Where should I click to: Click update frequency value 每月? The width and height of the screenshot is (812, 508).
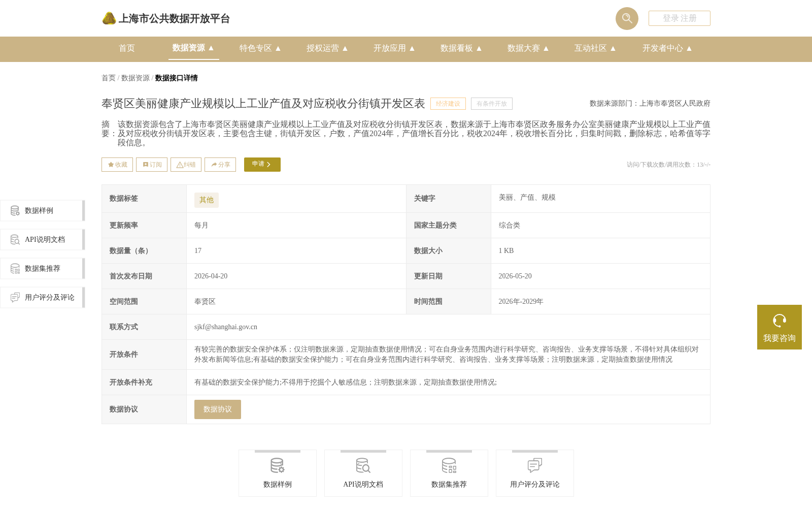tap(201, 226)
